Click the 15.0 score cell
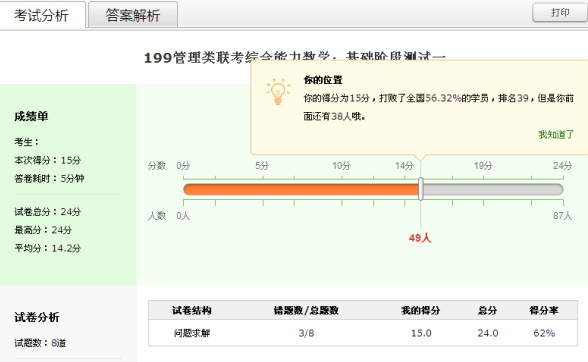Screen dimensions: 588x362 tap(421, 333)
